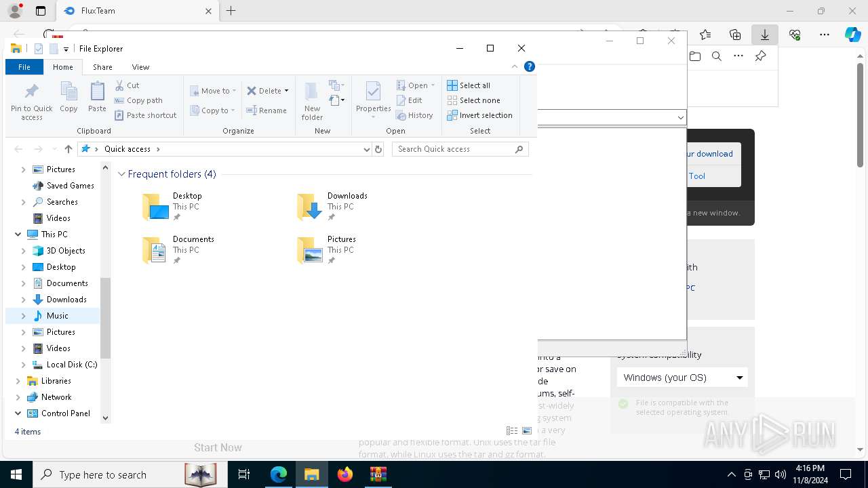Viewport: 868px width, 488px height.
Task: Click Paste shortcut command
Action: point(146,115)
